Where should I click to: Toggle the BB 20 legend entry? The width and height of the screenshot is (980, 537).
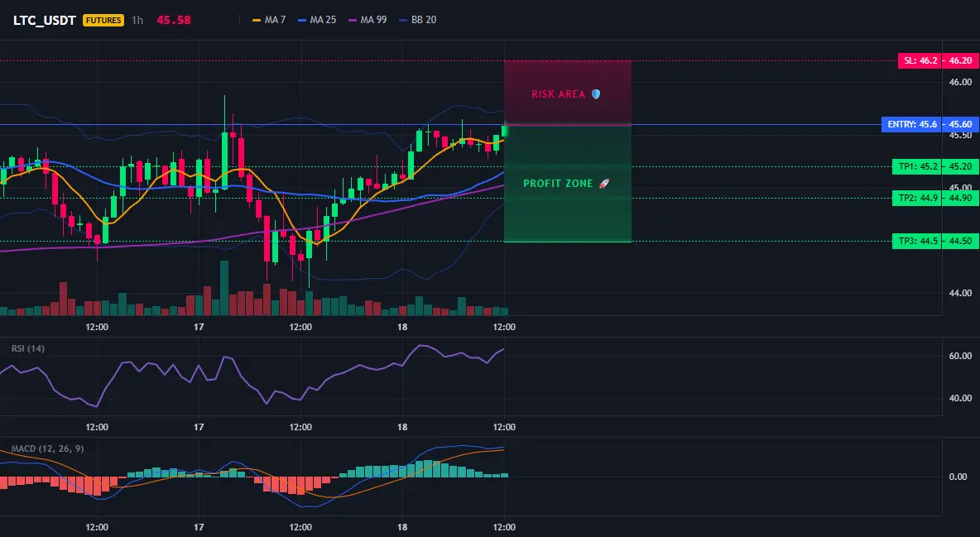(x=417, y=20)
